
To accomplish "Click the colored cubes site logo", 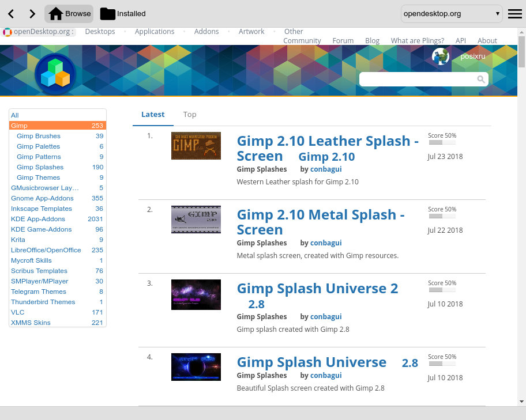I will [x=55, y=74].
